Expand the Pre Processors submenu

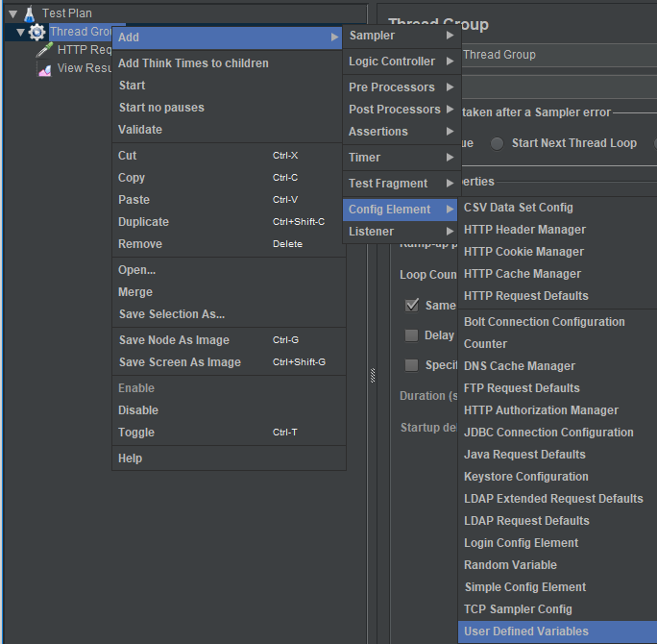click(x=401, y=87)
